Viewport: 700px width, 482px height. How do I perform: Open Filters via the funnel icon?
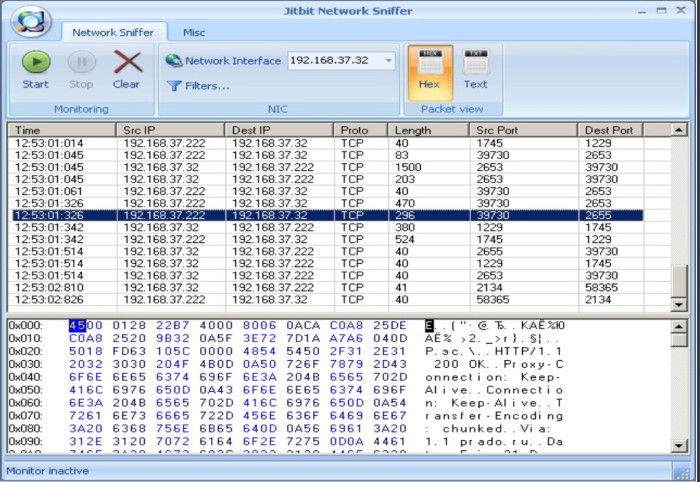[x=174, y=86]
